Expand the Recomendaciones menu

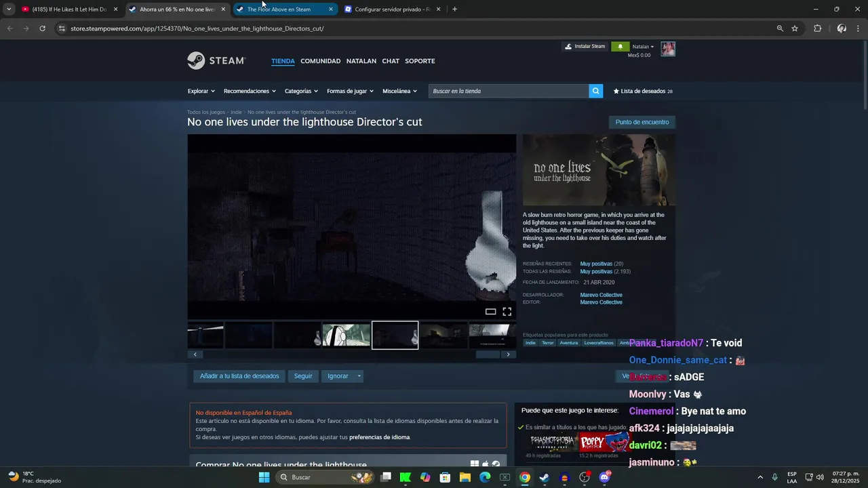(250, 91)
